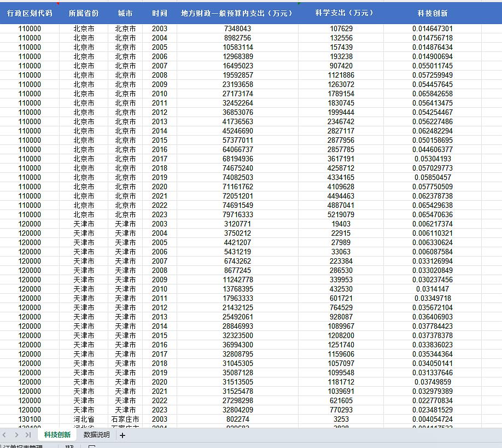Click innovation value 0.036406903

(433, 316)
